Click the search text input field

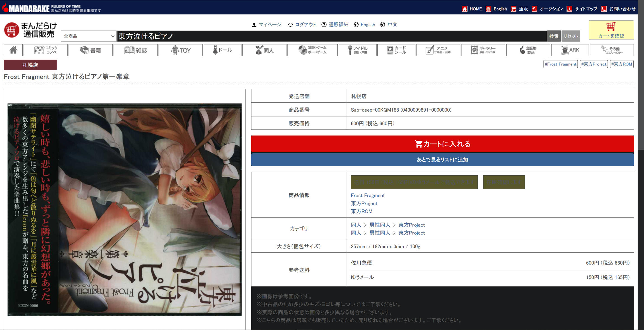click(332, 36)
